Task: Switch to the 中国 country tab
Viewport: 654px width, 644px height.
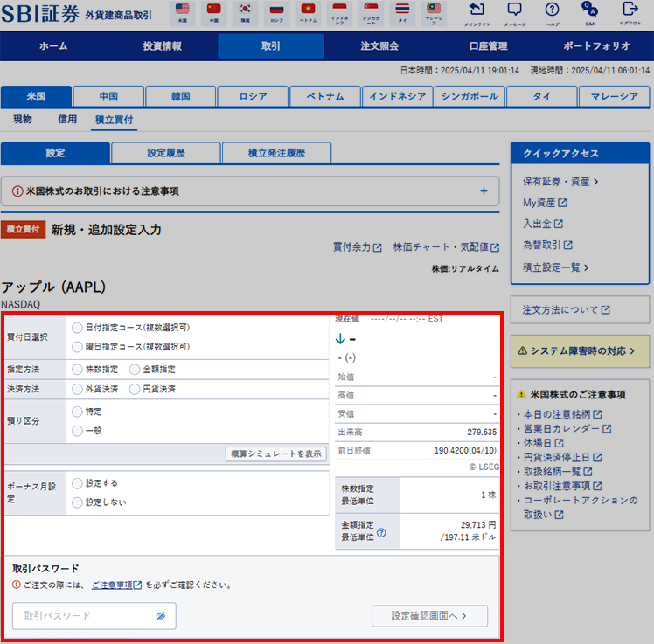Action: point(108,97)
